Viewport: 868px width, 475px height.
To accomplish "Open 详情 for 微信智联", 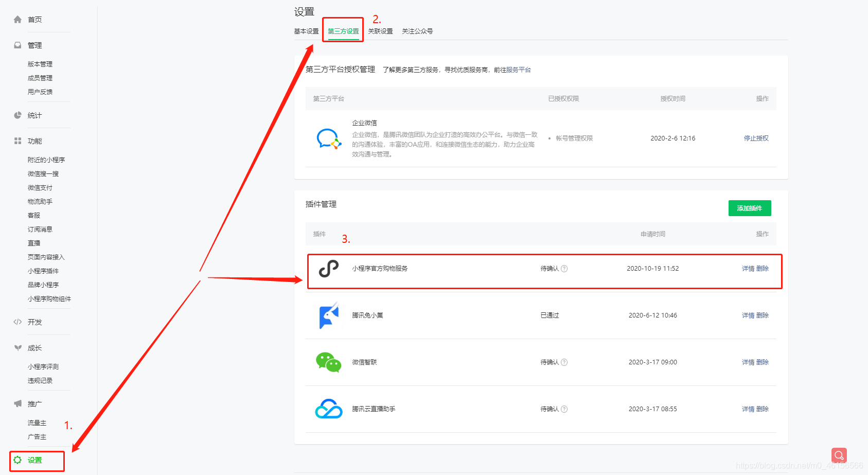I will click(748, 362).
